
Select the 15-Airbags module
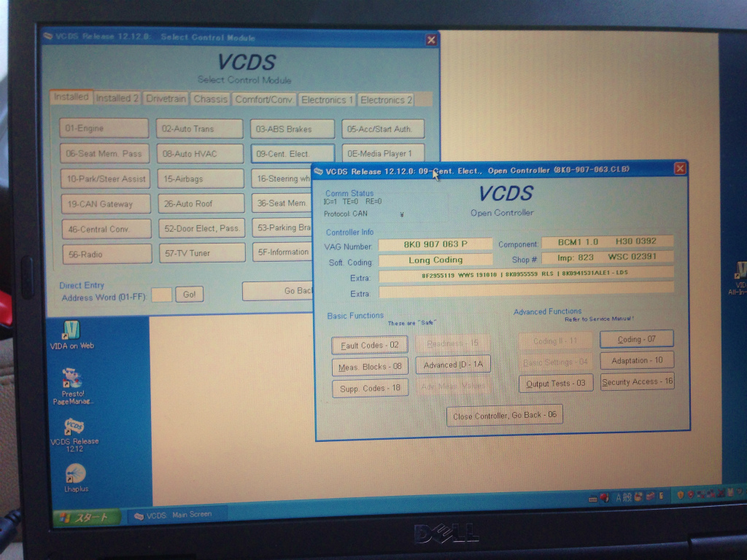pyautogui.click(x=201, y=179)
